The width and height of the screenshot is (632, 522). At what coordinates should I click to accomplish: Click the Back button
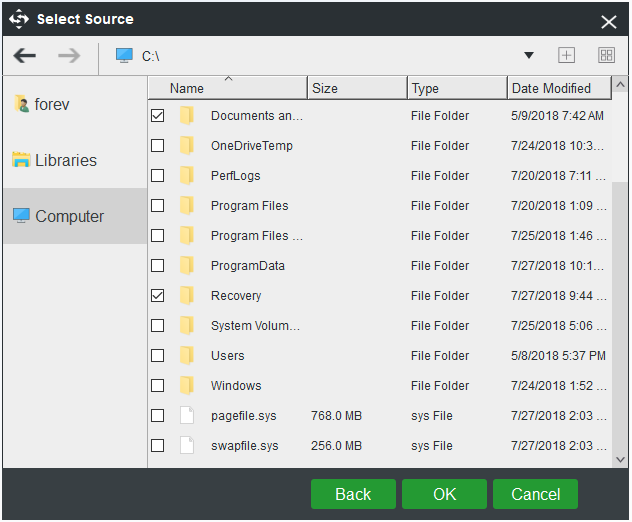pyautogui.click(x=353, y=494)
